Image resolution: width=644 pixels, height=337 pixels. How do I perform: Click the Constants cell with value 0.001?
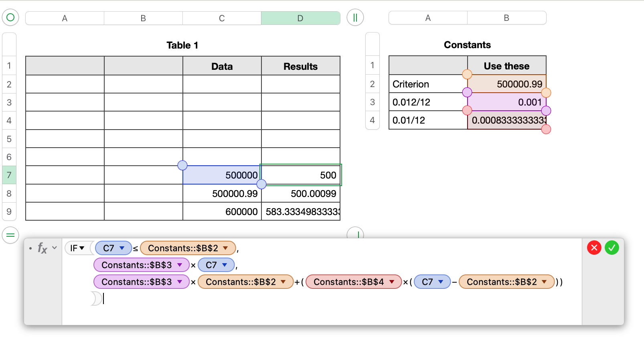tap(506, 102)
